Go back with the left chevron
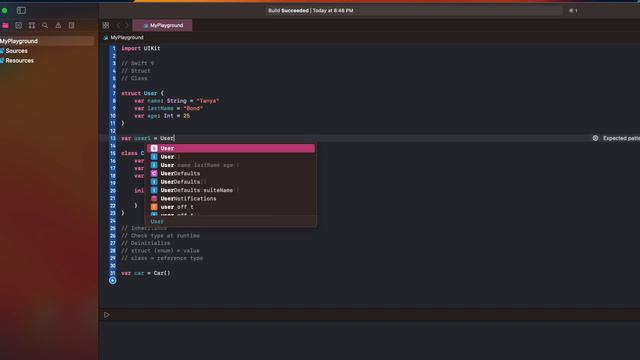This screenshot has height=360, width=640. pyautogui.click(x=118, y=25)
